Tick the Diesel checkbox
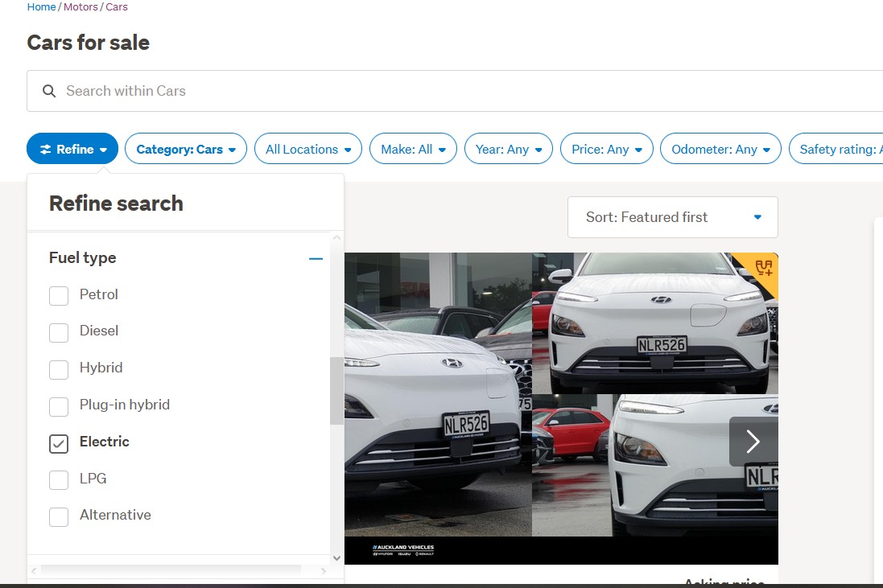 (x=59, y=331)
